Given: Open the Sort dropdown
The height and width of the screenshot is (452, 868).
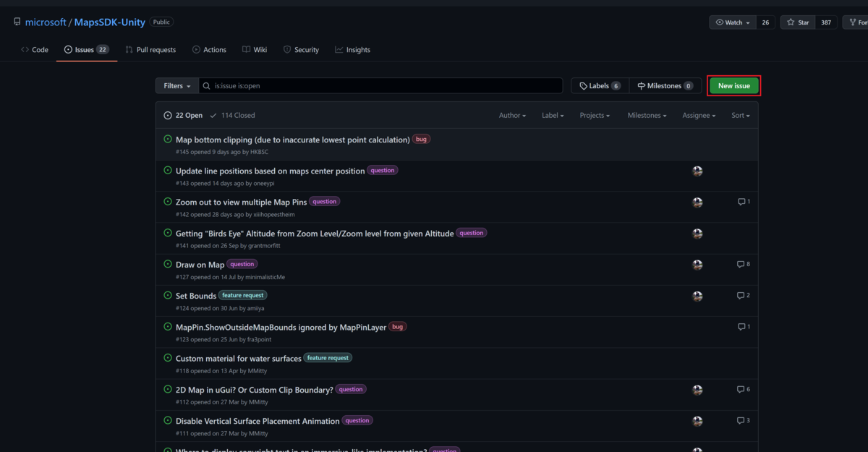Looking at the screenshot, I should 741,116.
